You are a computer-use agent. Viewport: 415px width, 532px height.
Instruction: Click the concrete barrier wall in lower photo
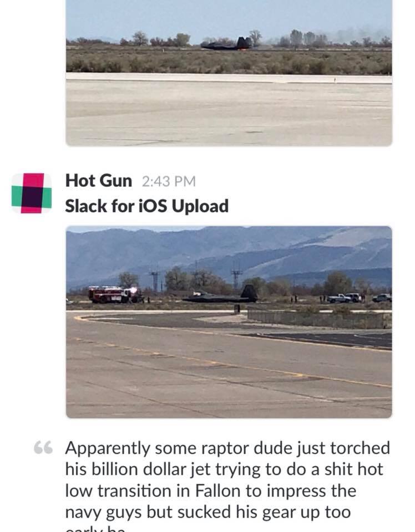pyautogui.click(x=319, y=320)
